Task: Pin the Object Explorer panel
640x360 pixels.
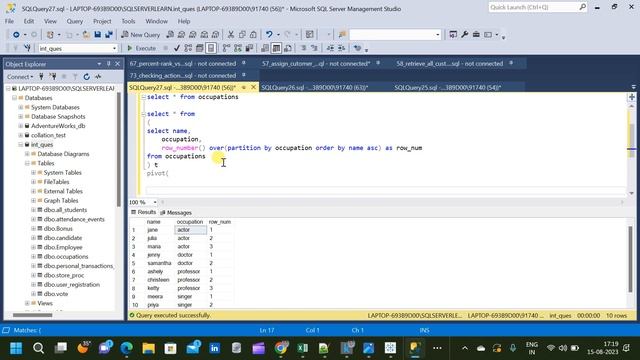Action: [109, 64]
